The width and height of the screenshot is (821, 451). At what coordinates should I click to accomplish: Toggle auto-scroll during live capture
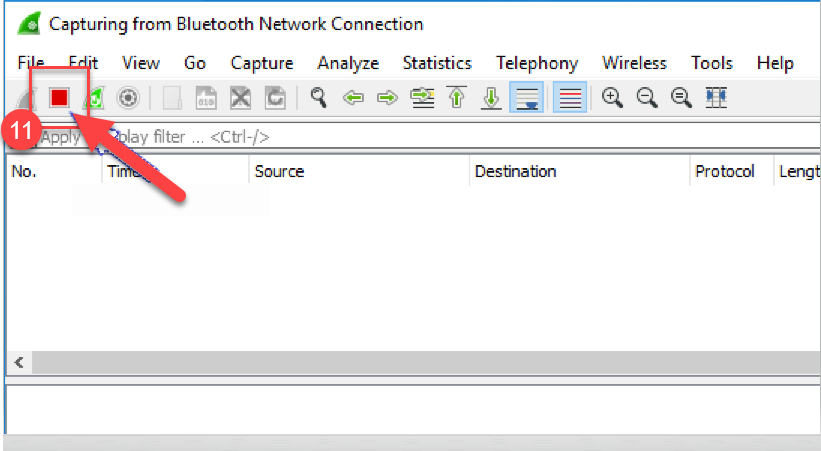(x=526, y=98)
